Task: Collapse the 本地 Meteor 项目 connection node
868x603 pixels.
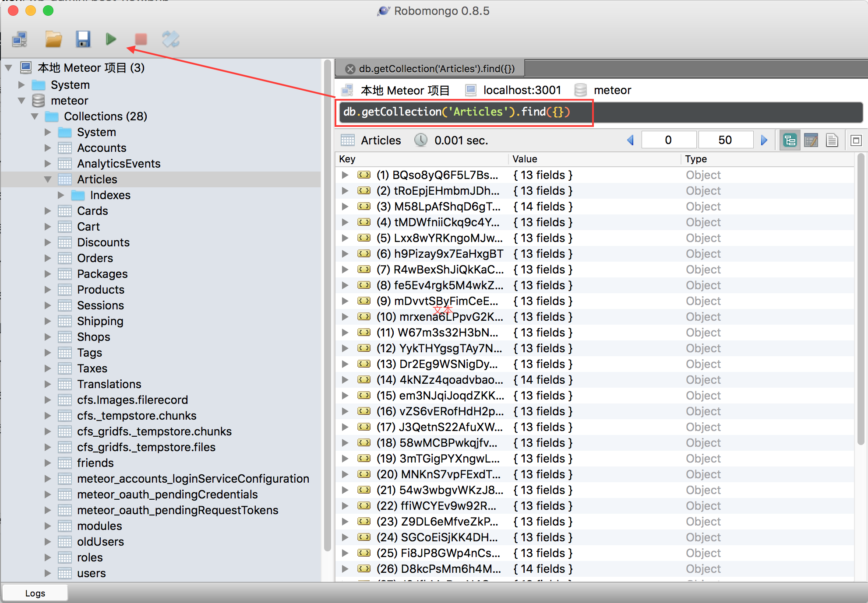Action: tap(8, 68)
